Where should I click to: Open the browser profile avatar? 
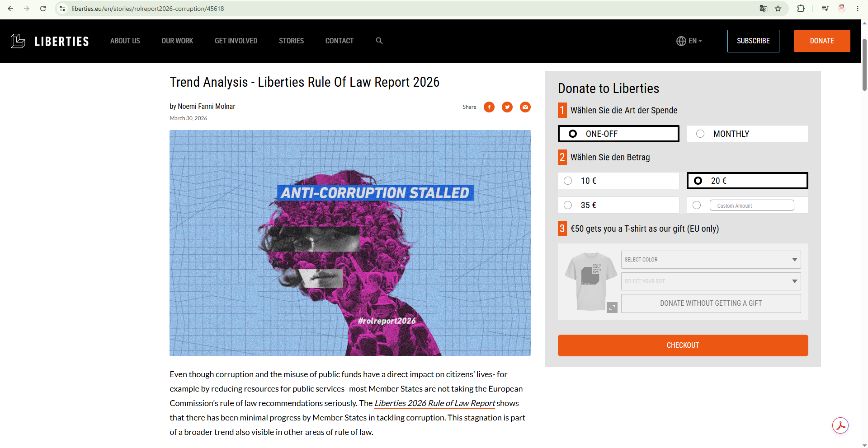click(841, 9)
